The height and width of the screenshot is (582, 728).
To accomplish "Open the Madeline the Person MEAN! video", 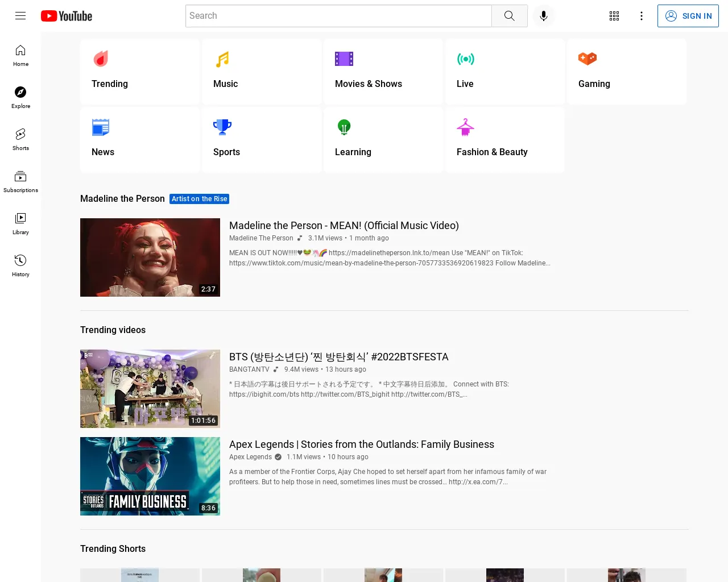I will tap(344, 226).
